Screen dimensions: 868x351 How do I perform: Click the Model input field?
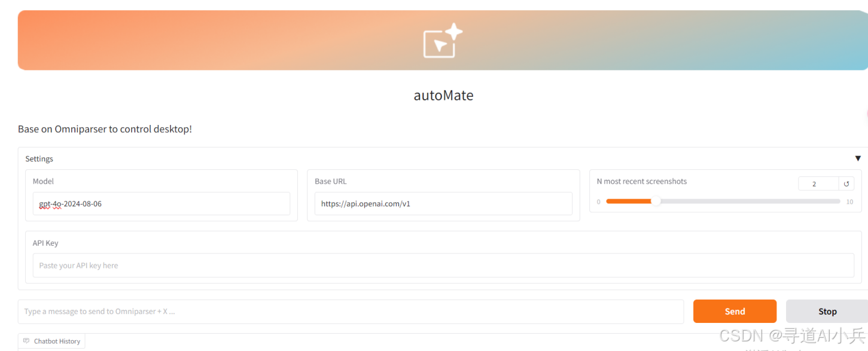[162, 204]
